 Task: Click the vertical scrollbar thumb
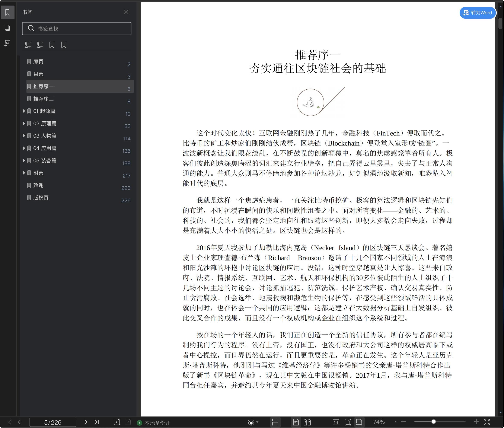tap(500, 23)
